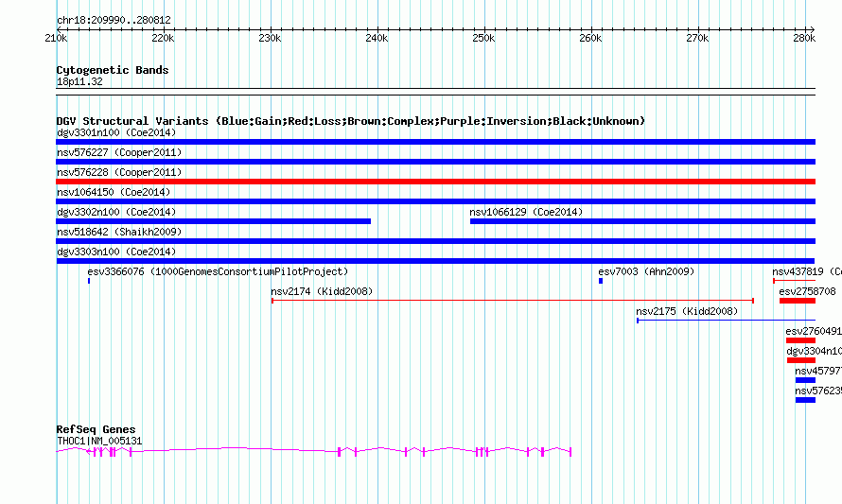The width and height of the screenshot is (842, 504).
Task: Click the 270k ruler label
Action: pos(697,38)
